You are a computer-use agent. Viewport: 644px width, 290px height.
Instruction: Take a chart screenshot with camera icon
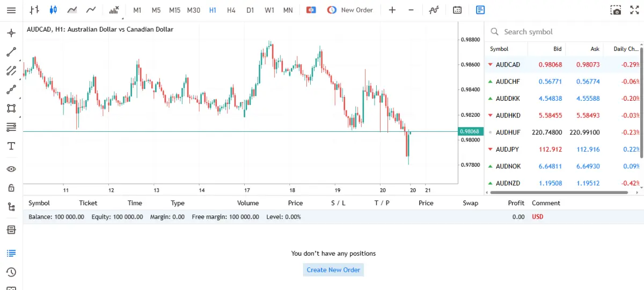pos(616,10)
